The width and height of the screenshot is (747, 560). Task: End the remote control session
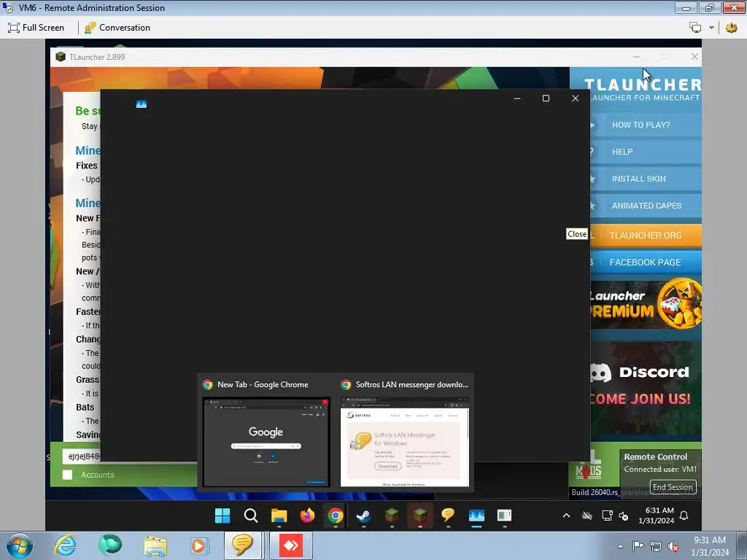tap(672, 487)
